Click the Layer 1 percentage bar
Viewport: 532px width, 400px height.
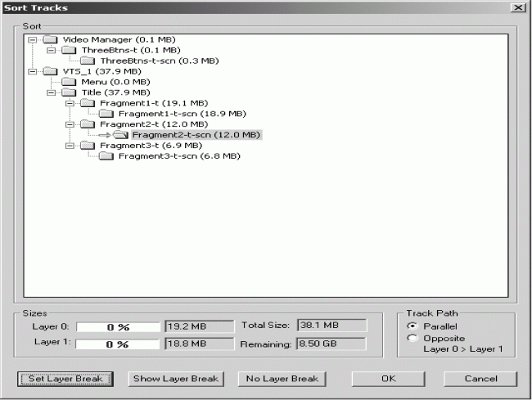pyautogui.click(x=117, y=344)
